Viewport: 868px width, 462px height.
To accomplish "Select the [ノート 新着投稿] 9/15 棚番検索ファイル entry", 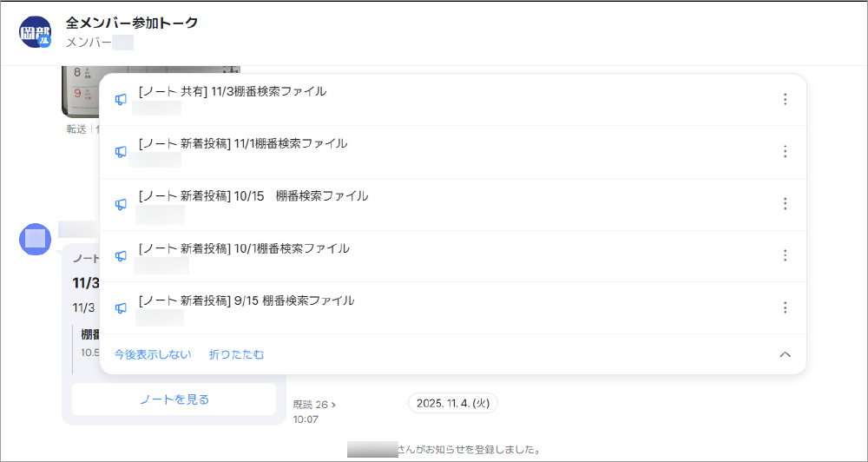I will click(x=246, y=300).
